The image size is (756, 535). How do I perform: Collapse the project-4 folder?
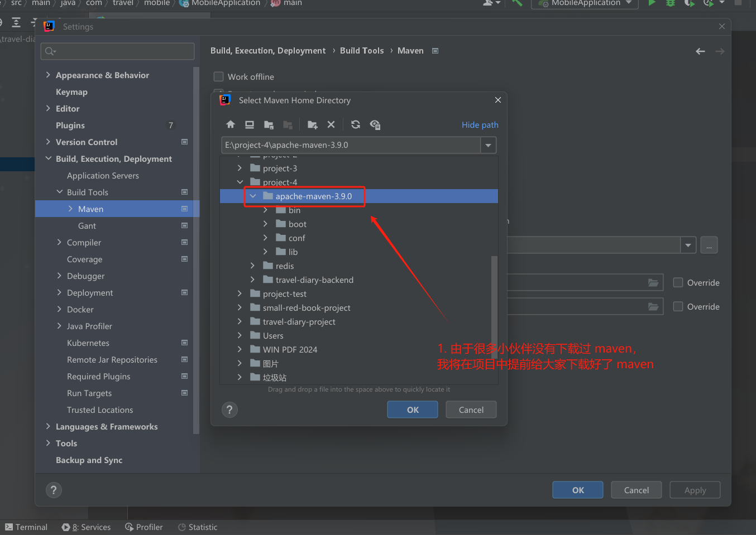tap(240, 182)
